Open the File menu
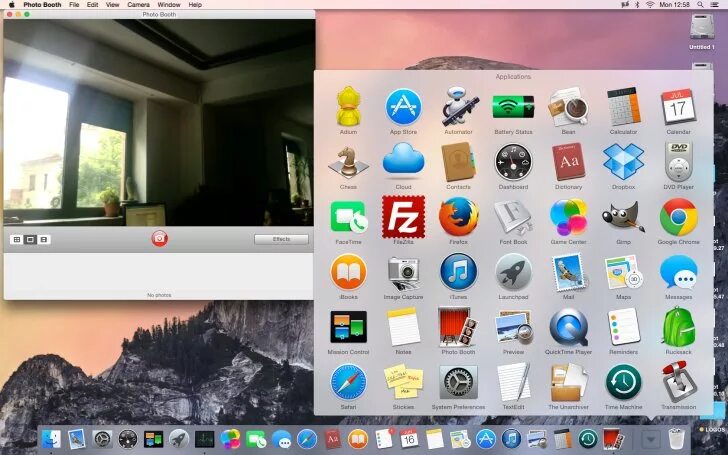Screen dimensions: 728x455 [x=74, y=5]
